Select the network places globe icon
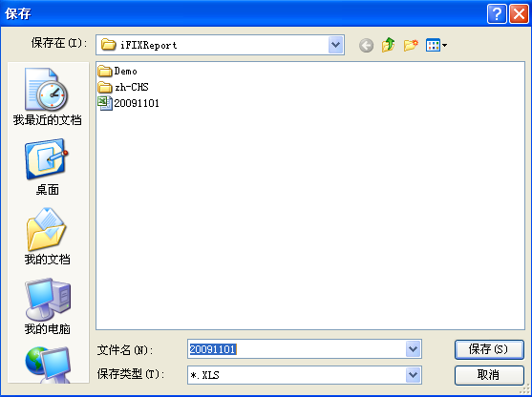 (48, 365)
